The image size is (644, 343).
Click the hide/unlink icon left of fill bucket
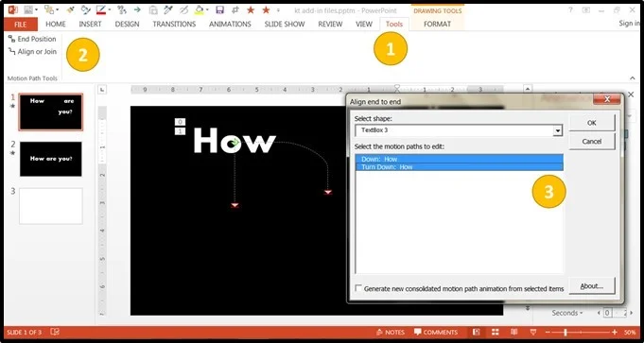[183, 9]
